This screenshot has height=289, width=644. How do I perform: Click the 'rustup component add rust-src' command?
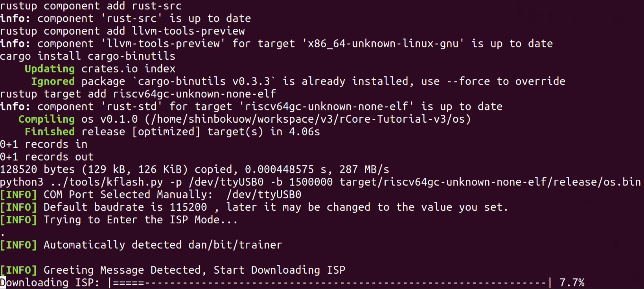[91, 6]
